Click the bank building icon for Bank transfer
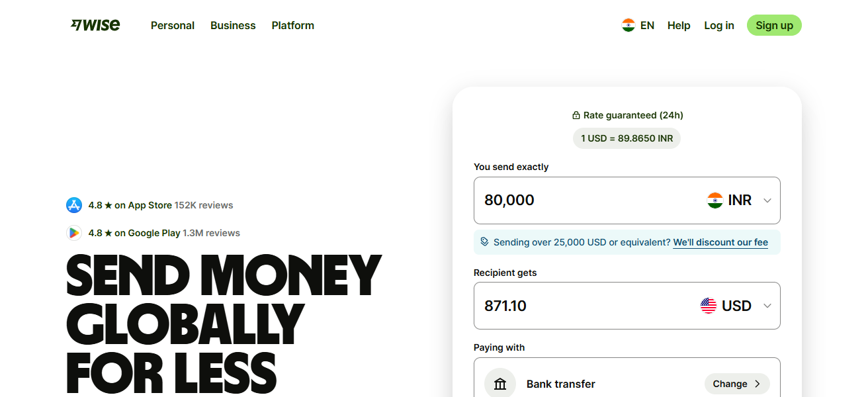This screenshot has height=397, width=868. pos(499,383)
